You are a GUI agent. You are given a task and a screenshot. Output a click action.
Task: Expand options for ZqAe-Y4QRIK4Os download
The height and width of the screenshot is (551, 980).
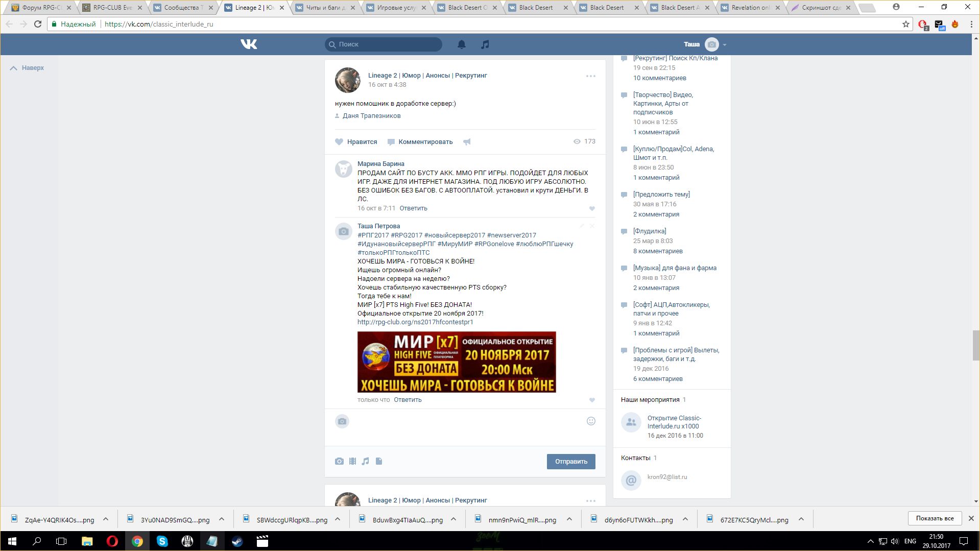[106, 519]
